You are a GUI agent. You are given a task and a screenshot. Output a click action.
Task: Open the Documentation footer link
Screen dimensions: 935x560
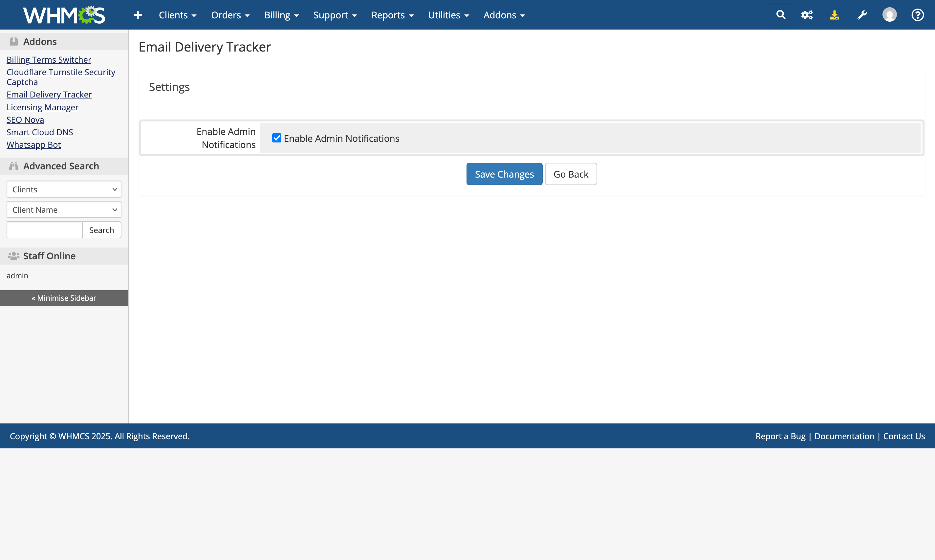click(x=844, y=436)
